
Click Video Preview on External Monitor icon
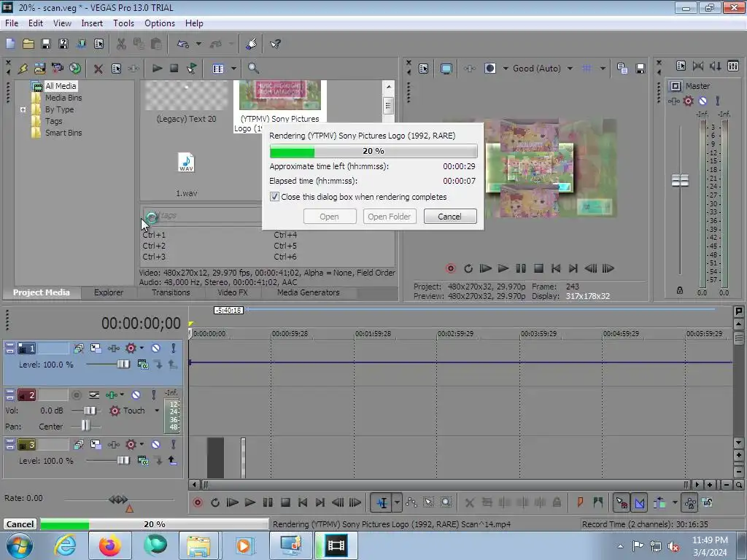(x=446, y=69)
